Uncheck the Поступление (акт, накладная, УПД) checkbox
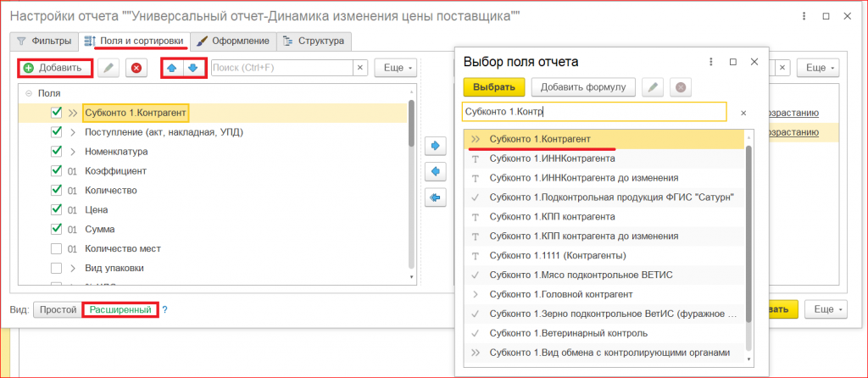 click(56, 132)
